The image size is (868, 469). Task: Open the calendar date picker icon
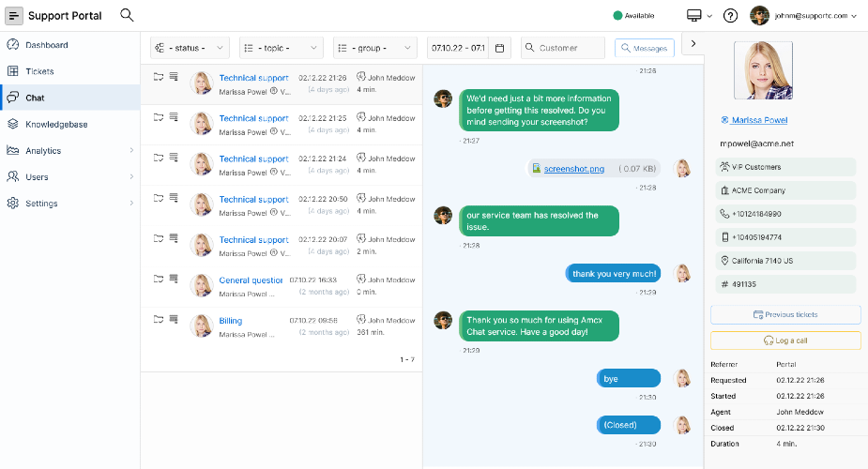tap(499, 48)
